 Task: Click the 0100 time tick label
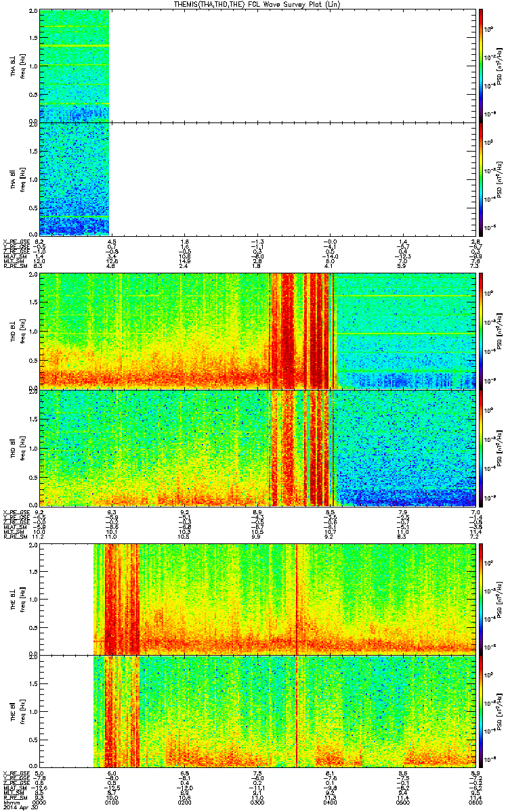point(112,803)
